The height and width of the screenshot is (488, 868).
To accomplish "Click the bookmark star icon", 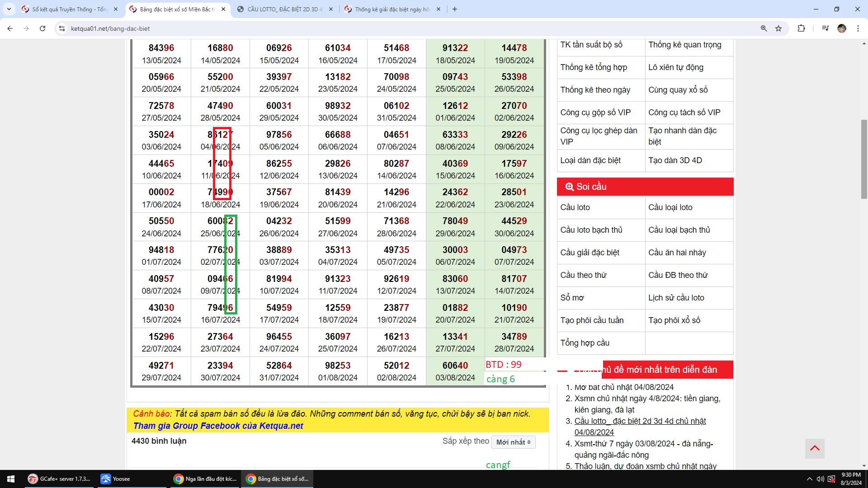I will (x=778, y=28).
